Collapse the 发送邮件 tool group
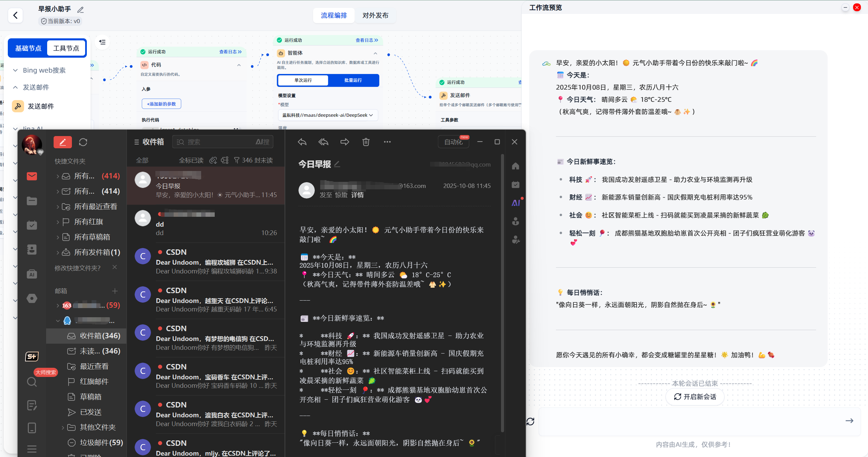The width and height of the screenshot is (868, 457). click(15, 87)
